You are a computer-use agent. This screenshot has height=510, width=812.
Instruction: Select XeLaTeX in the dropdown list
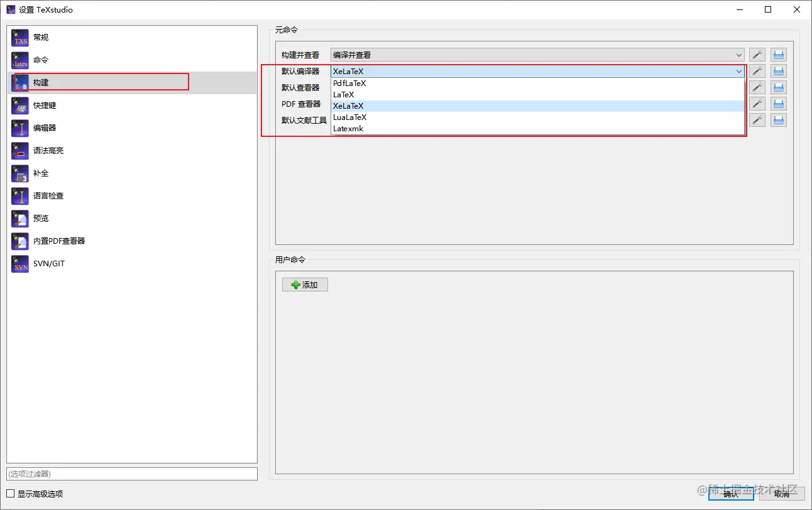pyautogui.click(x=537, y=106)
